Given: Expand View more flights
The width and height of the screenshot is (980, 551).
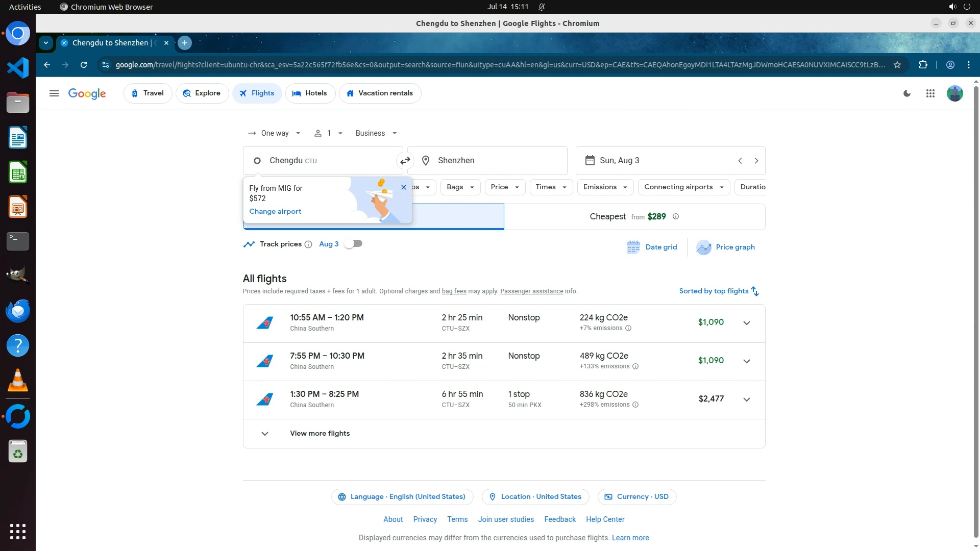Looking at the screenshot, I should 320,434.
